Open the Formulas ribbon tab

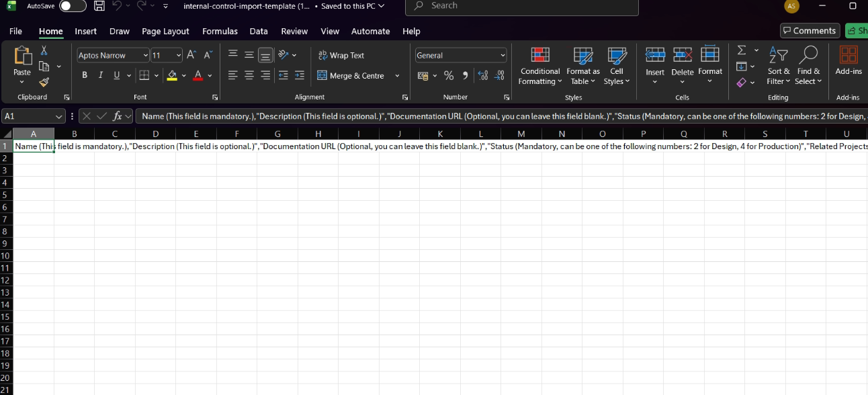[220, 31]
